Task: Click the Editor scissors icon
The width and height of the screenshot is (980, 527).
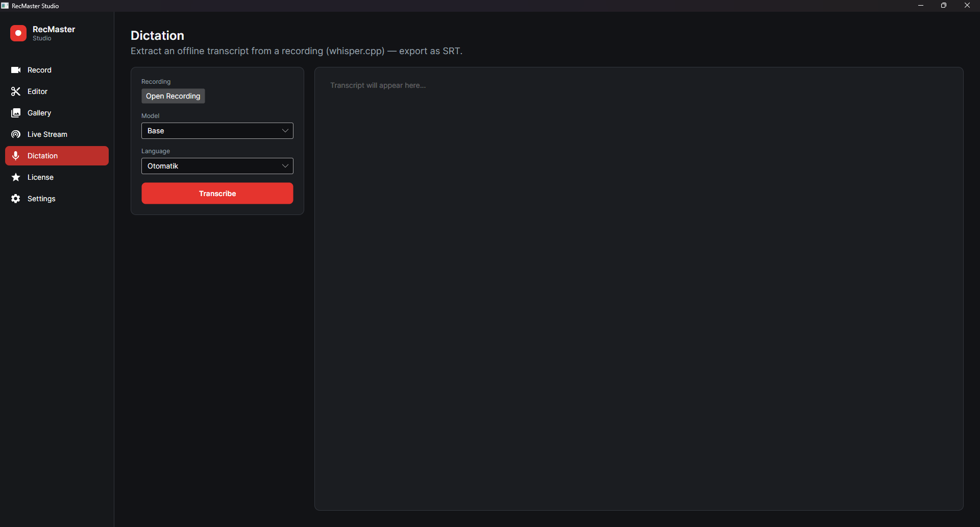Action: click(16, 91)
